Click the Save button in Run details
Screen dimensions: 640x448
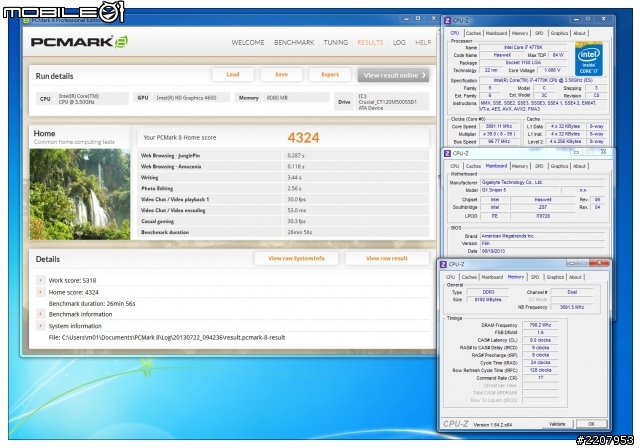281,75
